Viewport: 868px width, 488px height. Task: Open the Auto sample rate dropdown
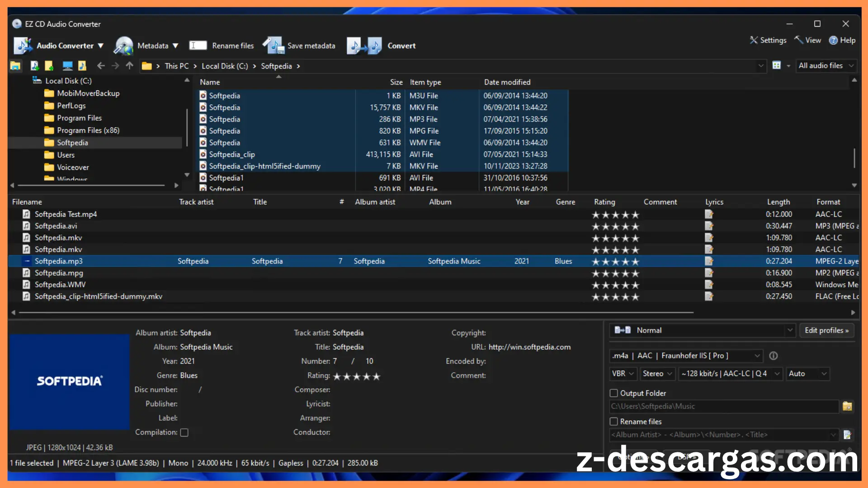[807, 374]
